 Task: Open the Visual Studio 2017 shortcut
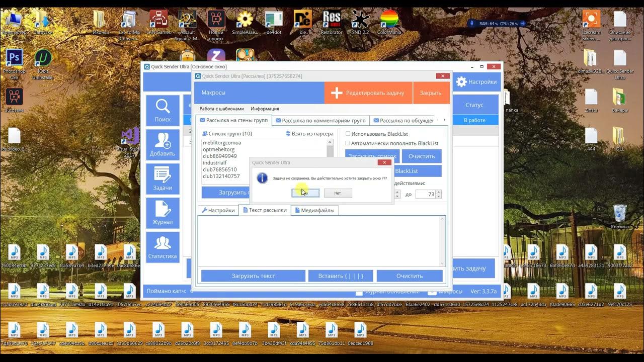pos(130,143)
